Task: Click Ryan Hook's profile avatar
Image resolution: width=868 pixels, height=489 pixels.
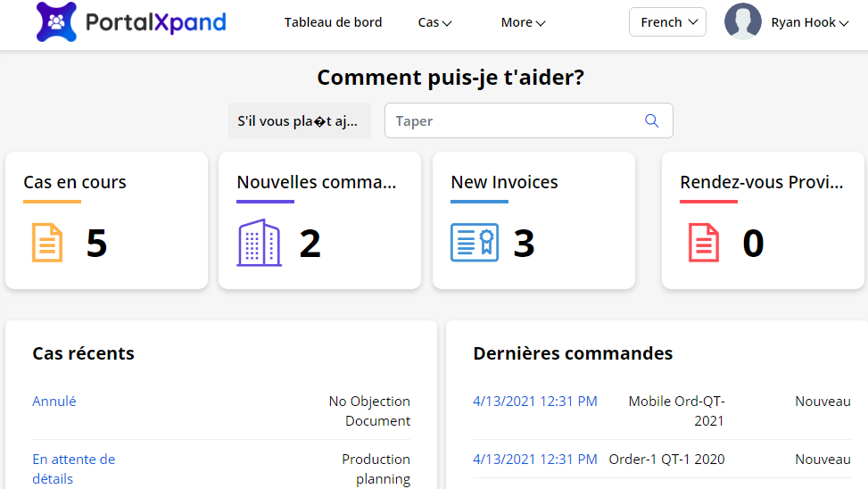Action: click(x=742, y=22)
